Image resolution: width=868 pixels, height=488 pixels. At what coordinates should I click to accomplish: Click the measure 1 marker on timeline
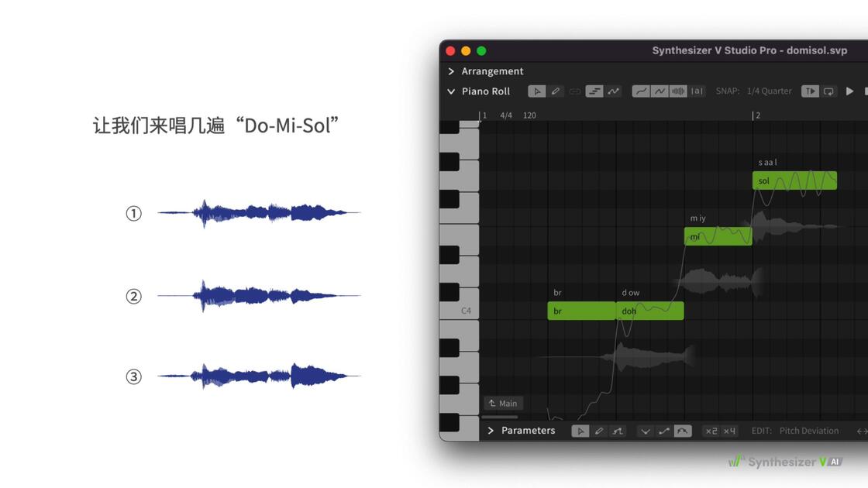(484, 115)
